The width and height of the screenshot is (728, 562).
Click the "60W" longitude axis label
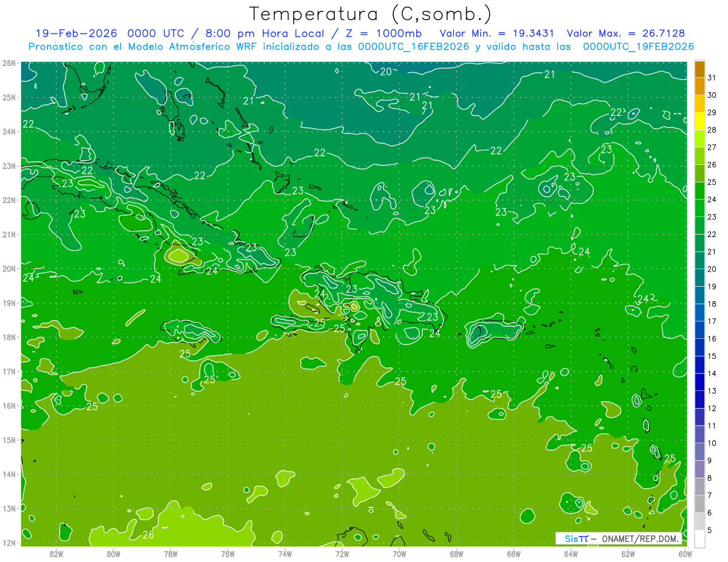click(x=685, y=554)
